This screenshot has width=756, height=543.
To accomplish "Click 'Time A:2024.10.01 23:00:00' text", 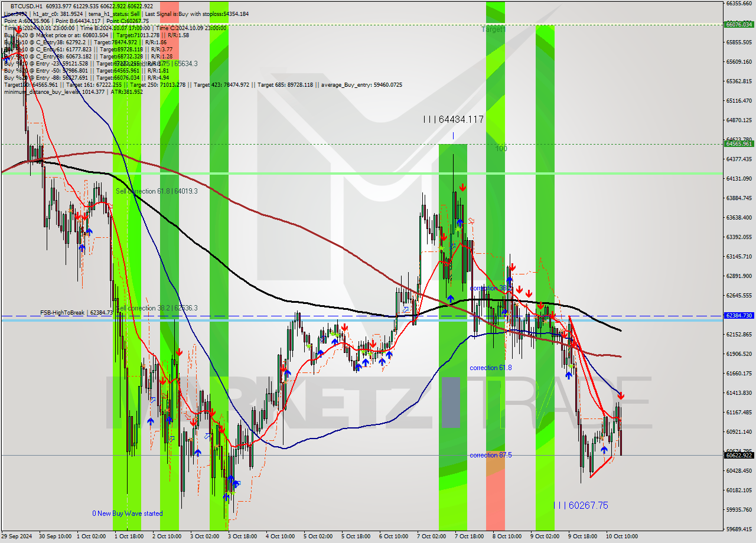I will pyautogui.click(x=40, y=28).
